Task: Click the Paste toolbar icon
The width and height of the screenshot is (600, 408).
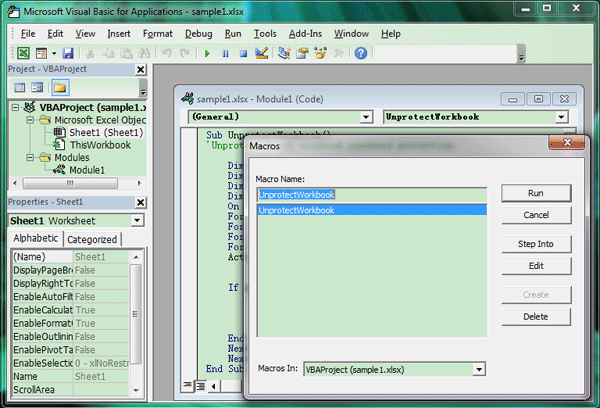Action: pyautogui.click(x=126, y=53)
